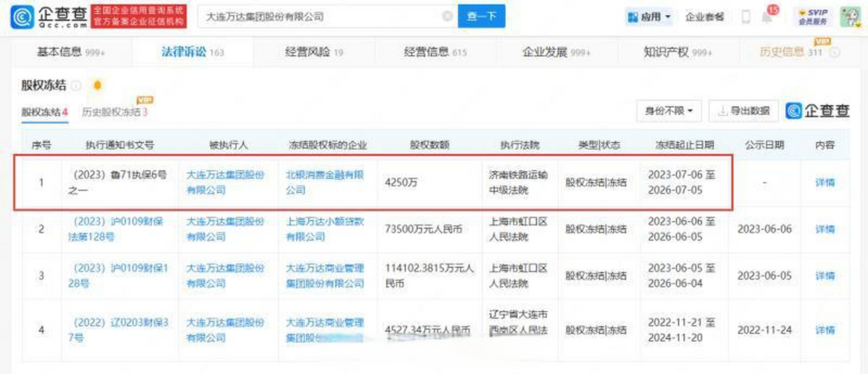Select the 历史股权冻结 3 sub-tab
Viewport: 868px width, 374px height.
coord(115,112)
